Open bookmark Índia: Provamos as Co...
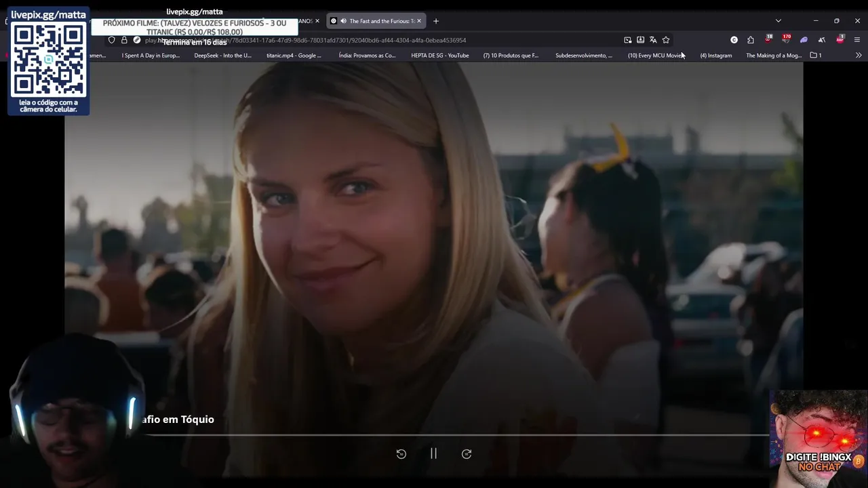 coord(367,56)
